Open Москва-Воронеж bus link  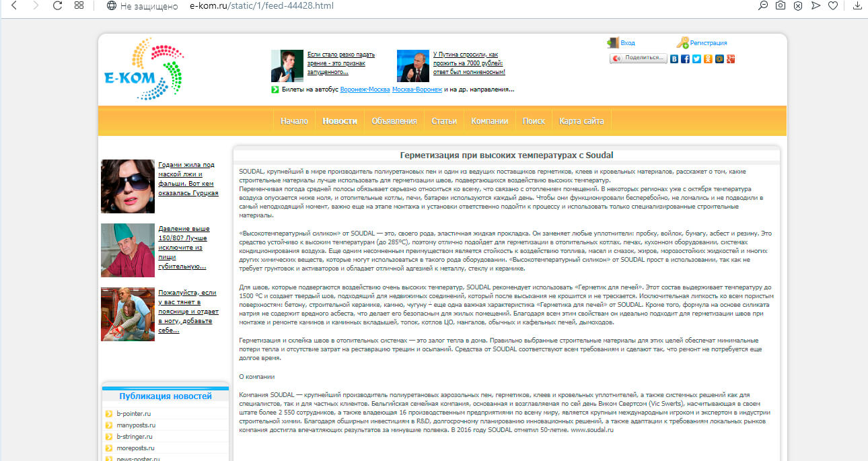pos(417,90)
